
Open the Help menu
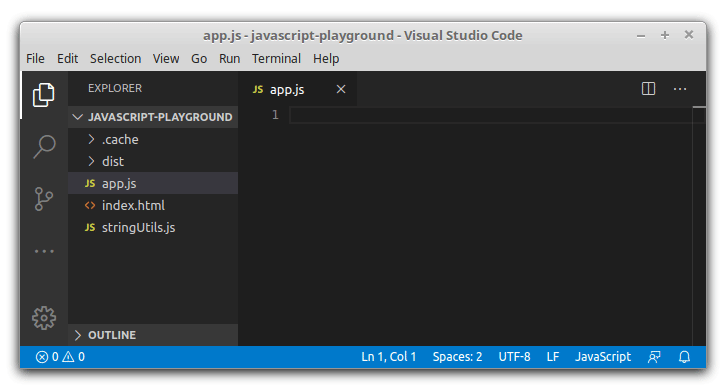(326, 59)
